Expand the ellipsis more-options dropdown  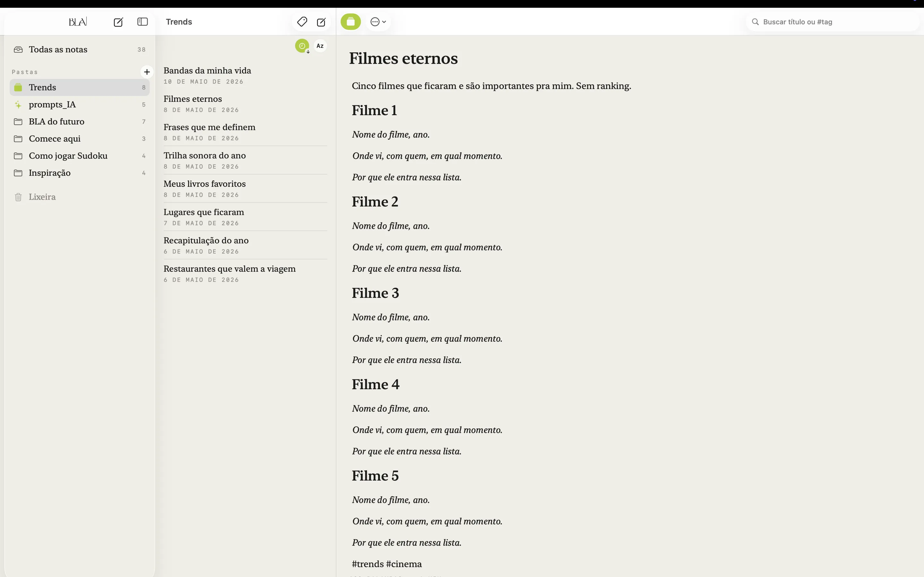coord(378,22)
